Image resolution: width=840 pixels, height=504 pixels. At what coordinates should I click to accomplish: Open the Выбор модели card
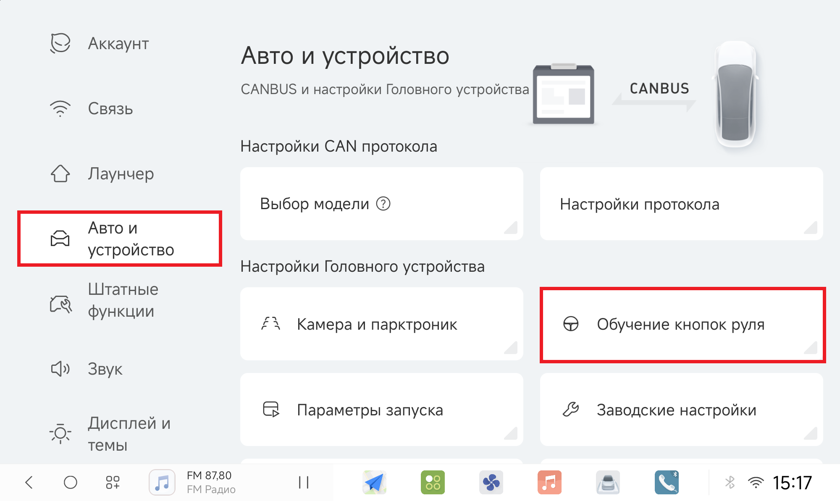[382, 204]
